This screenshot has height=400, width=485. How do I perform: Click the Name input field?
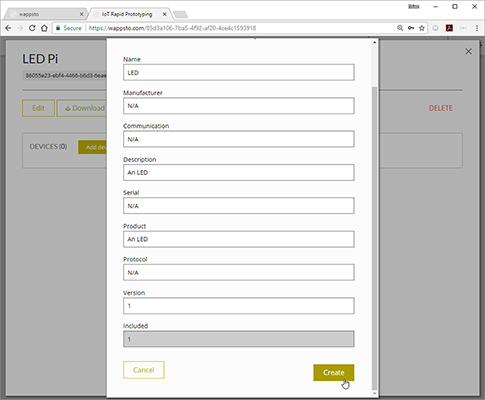coord(239,72)
